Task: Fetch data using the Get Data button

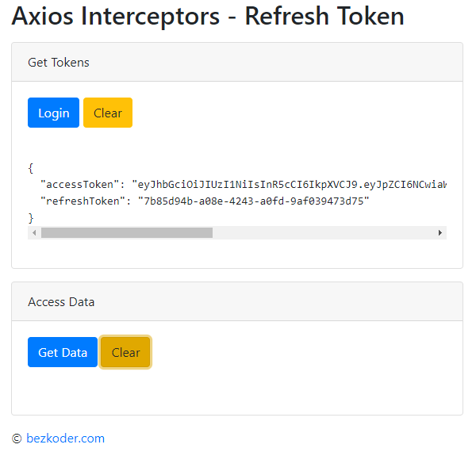Action: (x=63, y=352)
